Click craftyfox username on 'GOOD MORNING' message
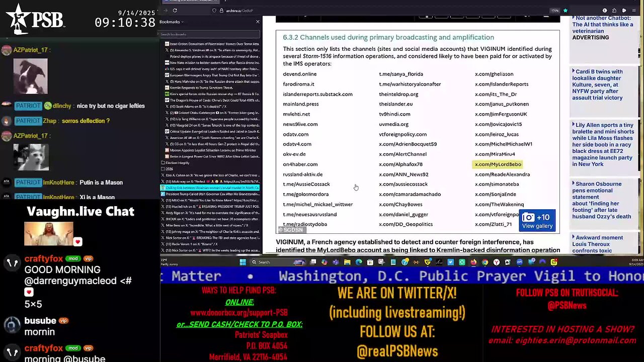The image size is (644, 362). [x=44, y=259]
